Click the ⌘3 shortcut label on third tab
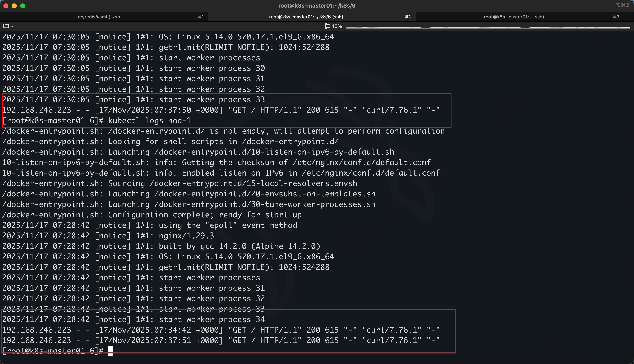This screenshot has height=364, width=634. pyautogui.click(x=616, y=17)
